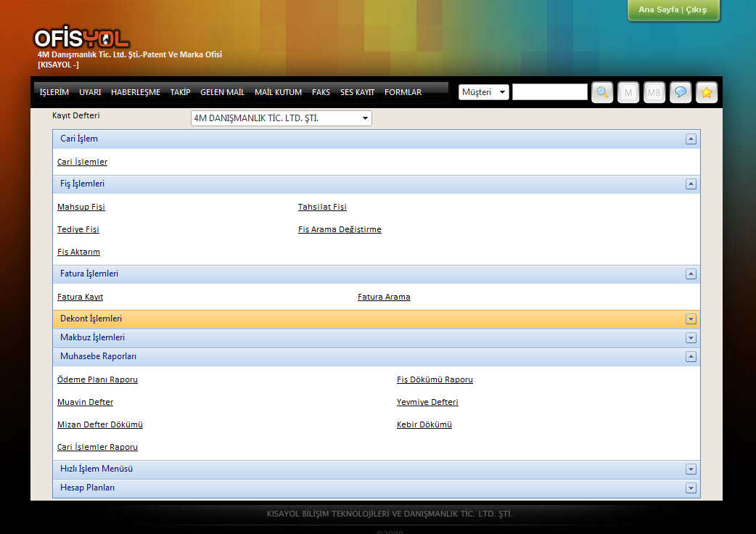This screenshot has width=756, height=534.
Task: Click the Ana Sayfa | Çıkış button
Action: (x=673, y=10)
